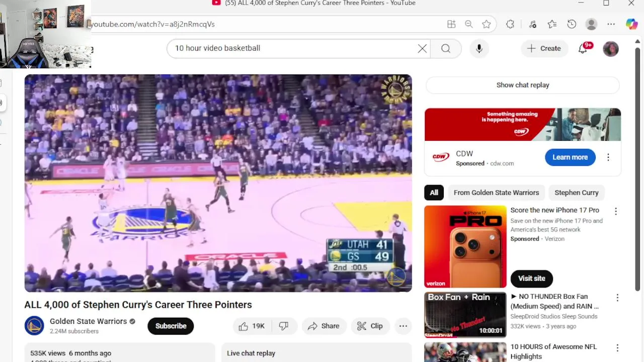Open 10 HOURS of Awesome NFL Highlights title
The image size is (644, 362).
(553, 351)
